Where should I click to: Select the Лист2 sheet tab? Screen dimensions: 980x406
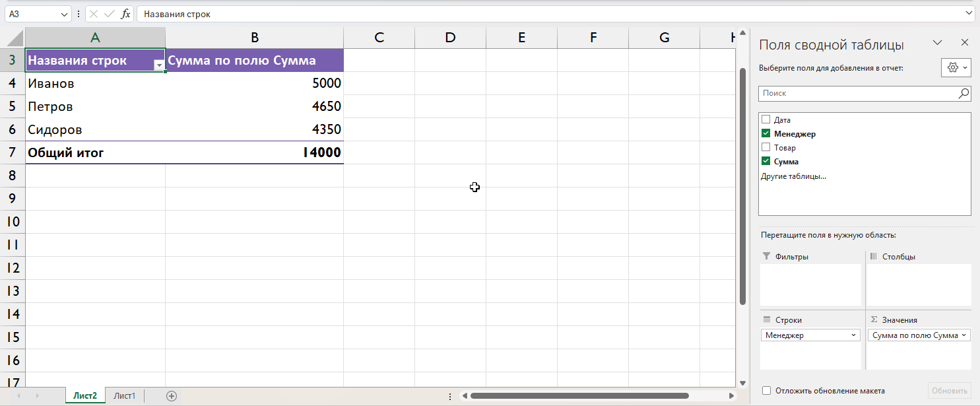click(x=85, y=396)
